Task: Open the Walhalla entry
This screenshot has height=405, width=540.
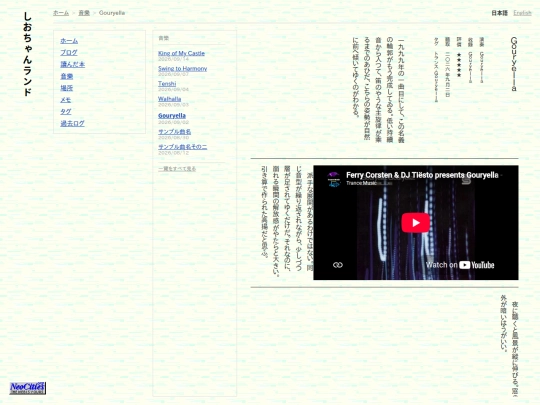Action: click(169, 99)
